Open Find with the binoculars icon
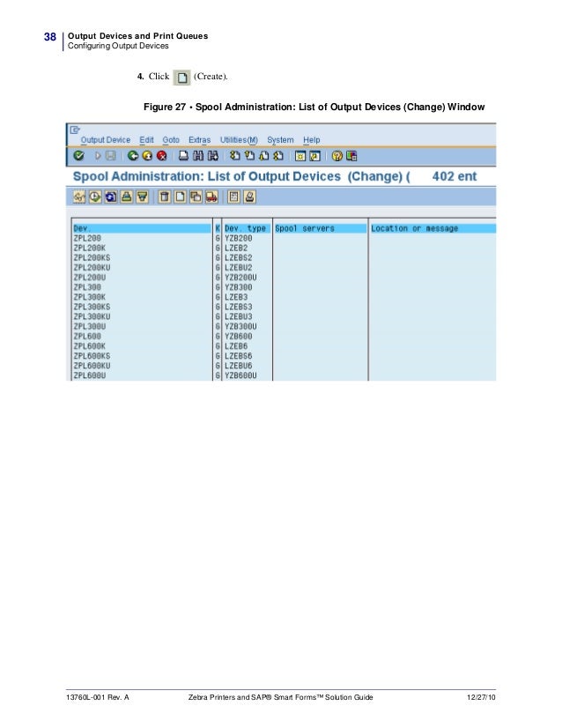This screenshot has width=562, height=728. pos(198,156)
